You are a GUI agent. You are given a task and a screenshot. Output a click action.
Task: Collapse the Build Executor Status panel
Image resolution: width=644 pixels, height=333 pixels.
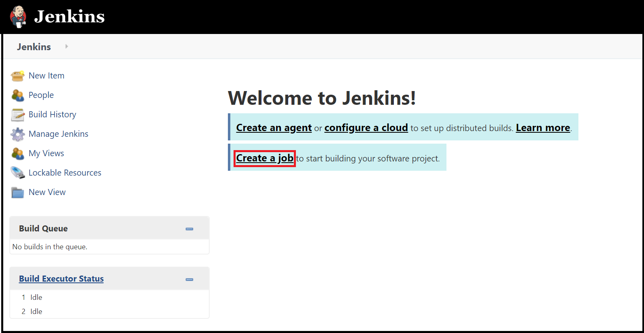tap(189, 280)
